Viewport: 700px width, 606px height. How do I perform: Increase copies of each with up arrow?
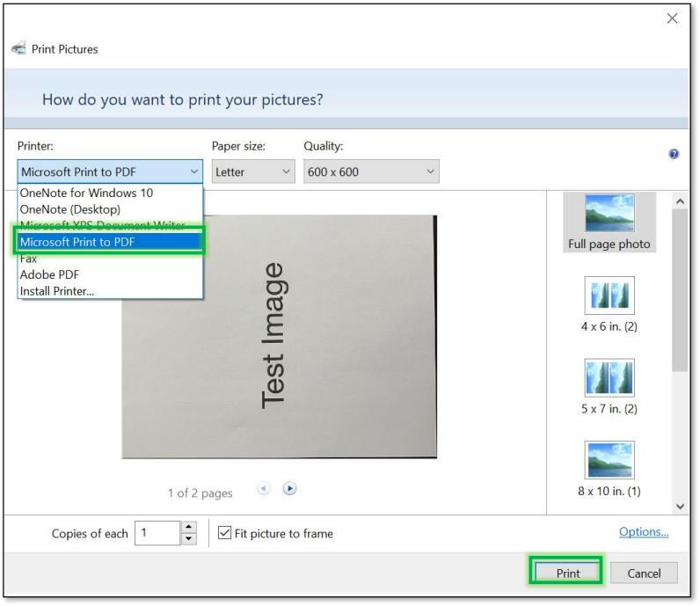tap(188, 528)
